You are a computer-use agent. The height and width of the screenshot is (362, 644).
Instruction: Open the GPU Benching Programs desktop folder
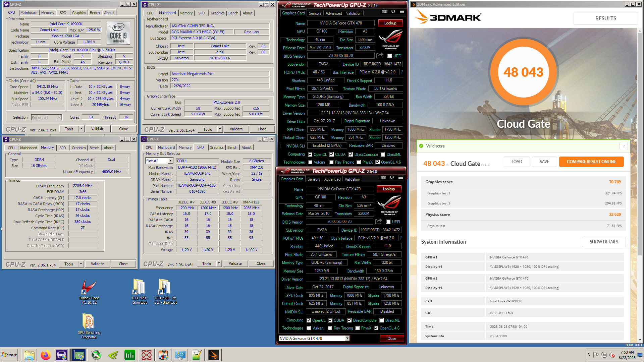click(x=89, y=326)
